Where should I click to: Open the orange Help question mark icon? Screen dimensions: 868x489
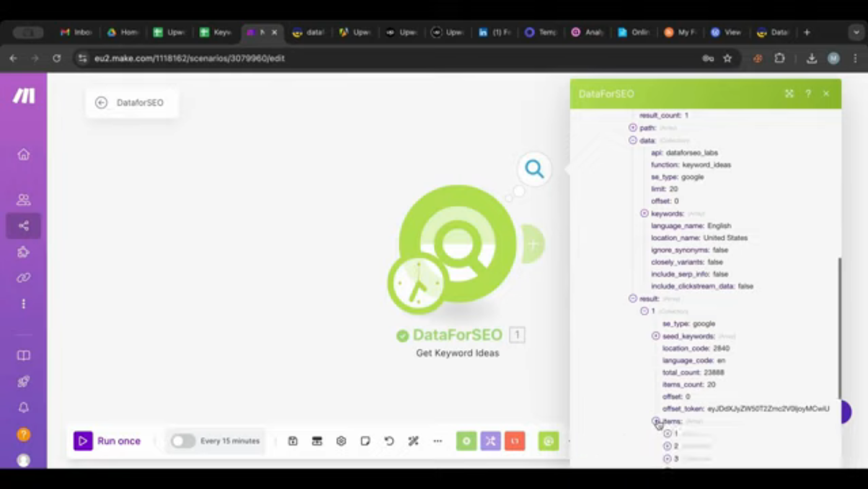(24, 434)
